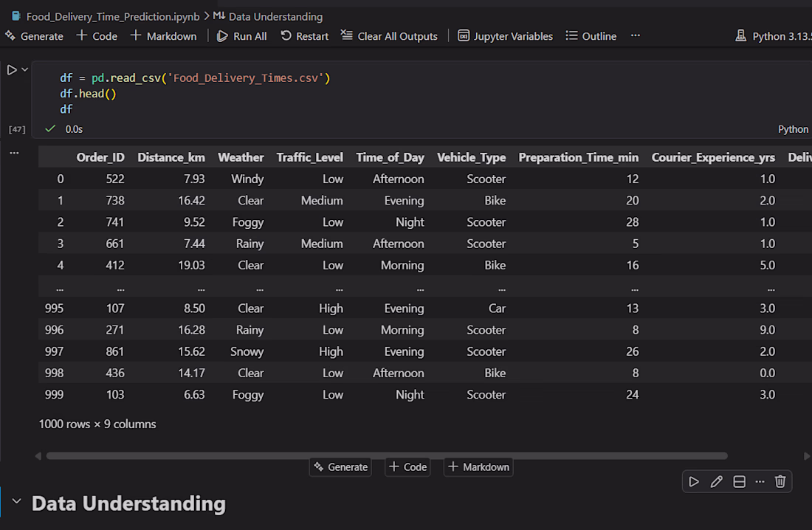Click Generate button below the output
This screenshot has height=530, width=812.
pos(340,467)
